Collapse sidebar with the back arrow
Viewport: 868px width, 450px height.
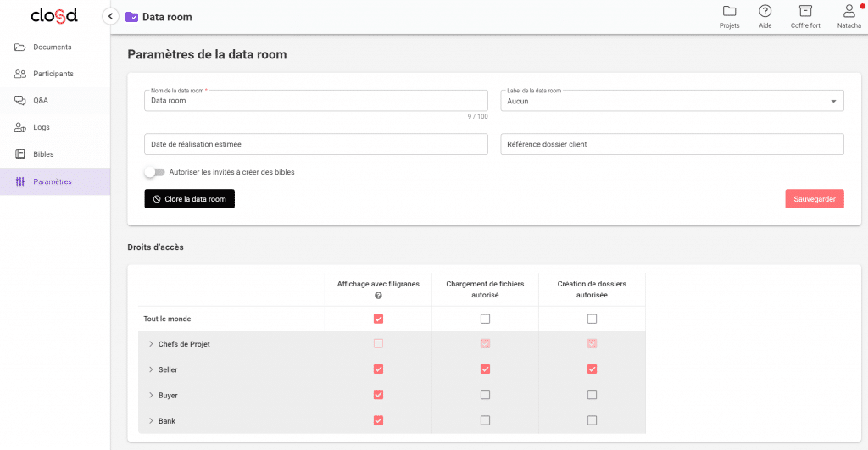pyautogui.click(x=111, y=17)
